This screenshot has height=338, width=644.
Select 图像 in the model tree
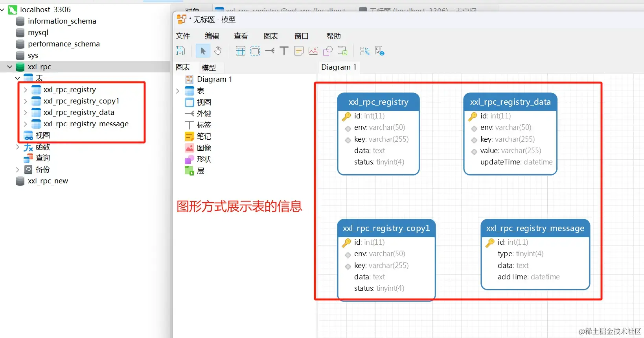(x=204, y=148)
